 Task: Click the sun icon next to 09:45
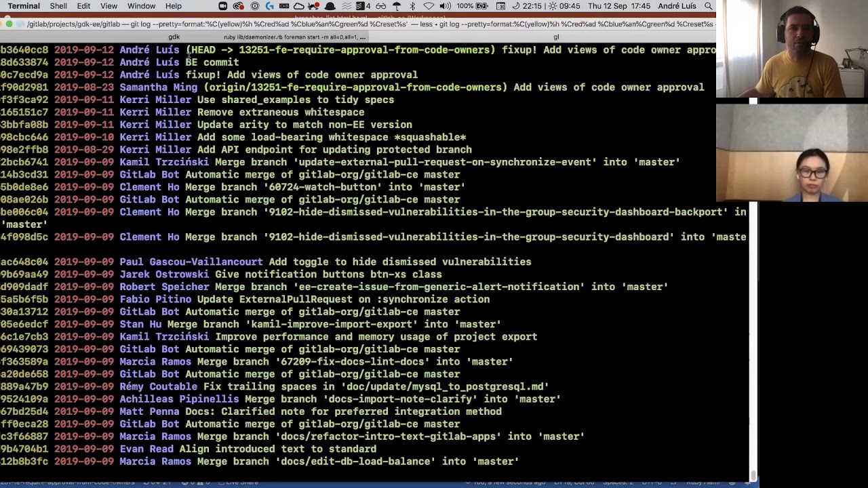(x=553, y=6)
